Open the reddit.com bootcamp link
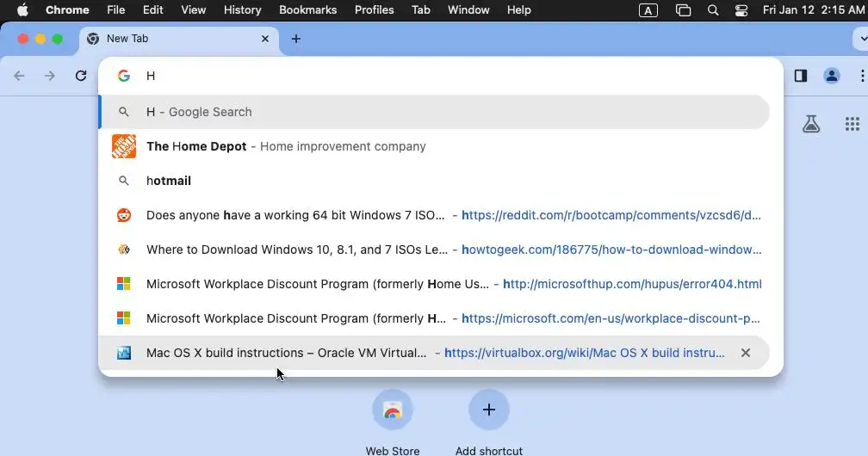Screen dimensions: 868x456 pyautogui.click(x=611, y=215)
